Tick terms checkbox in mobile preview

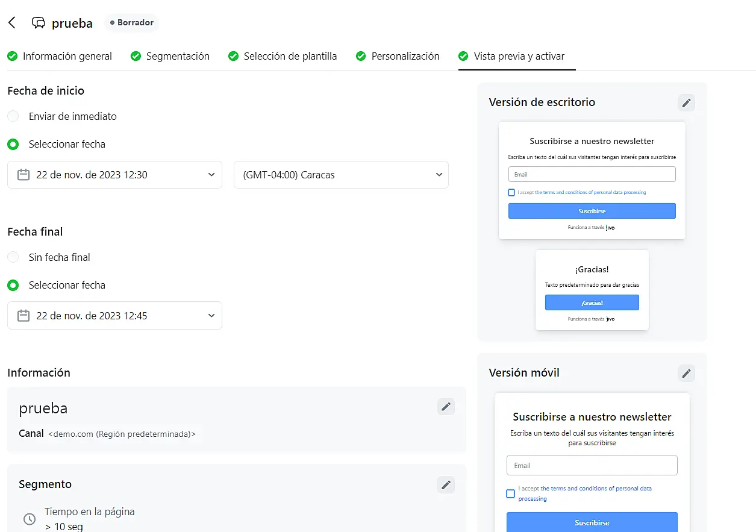pyautogui.click(x=511, y=494)
